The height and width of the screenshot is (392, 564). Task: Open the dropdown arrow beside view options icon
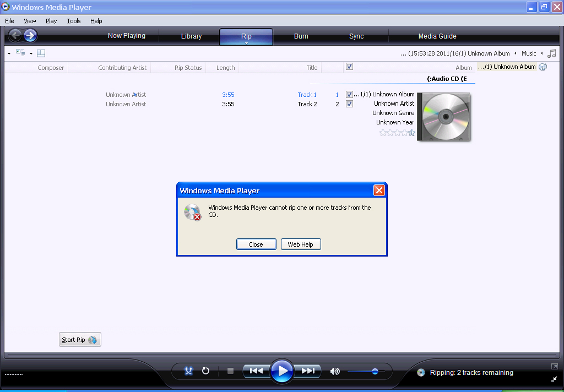(x=31, y=54)
